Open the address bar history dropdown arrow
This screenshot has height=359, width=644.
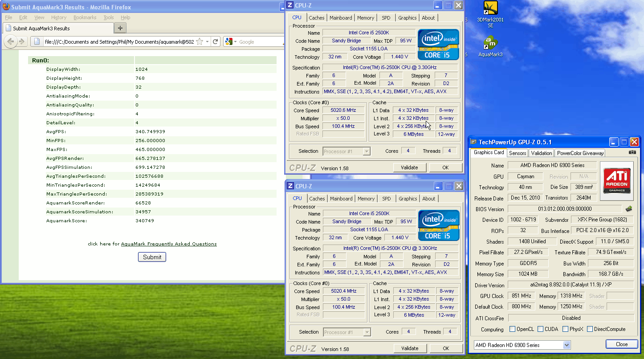click(208, 41)
